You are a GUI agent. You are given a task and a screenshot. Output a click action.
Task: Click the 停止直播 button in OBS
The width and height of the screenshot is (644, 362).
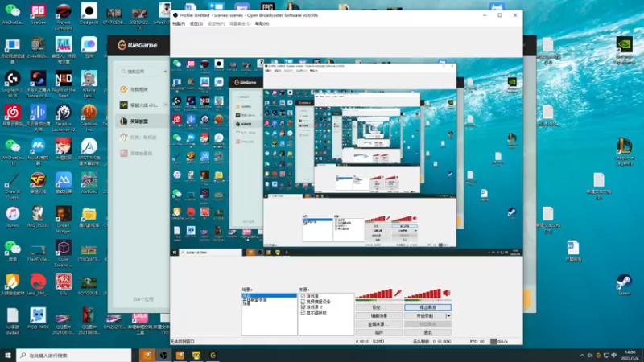coord(427,307)
